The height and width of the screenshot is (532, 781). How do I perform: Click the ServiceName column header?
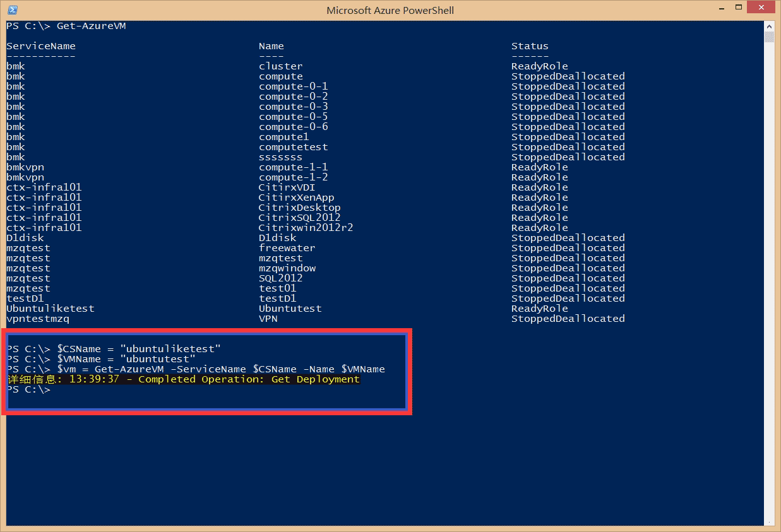click(x=41, y=46)
